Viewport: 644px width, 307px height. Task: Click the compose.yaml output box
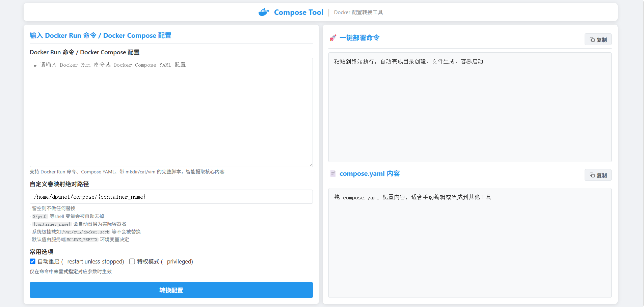point(470,243)
